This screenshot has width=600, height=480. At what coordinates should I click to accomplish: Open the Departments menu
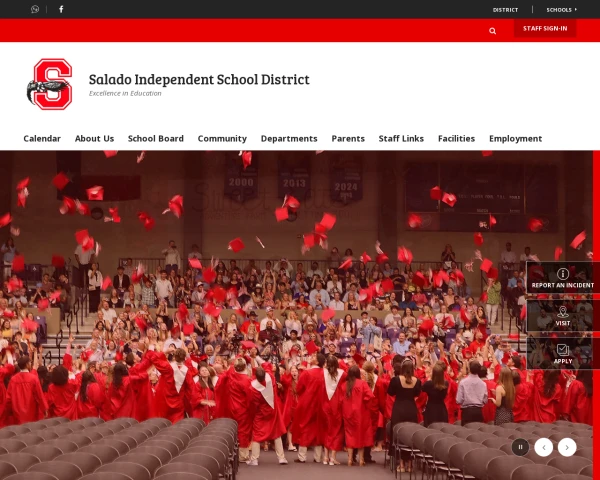click(289, 139)
